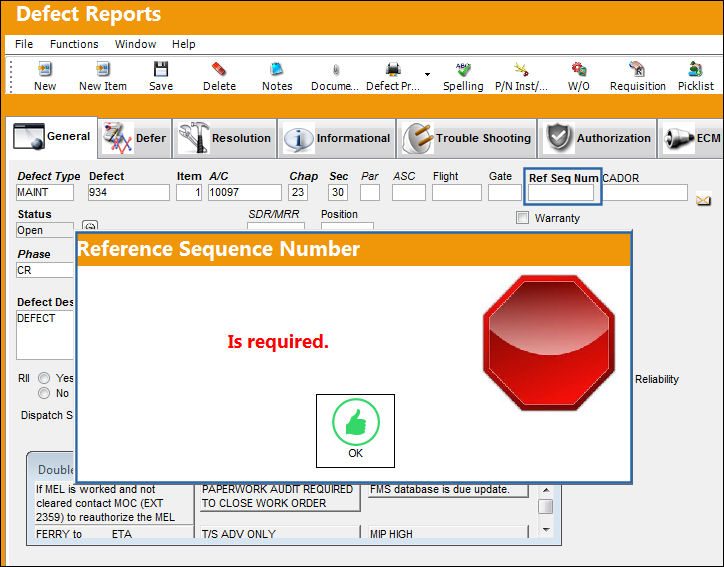Click the New Item toolbar icon
724x567 pixels.
pyautogui.click(x=103, y=76)
